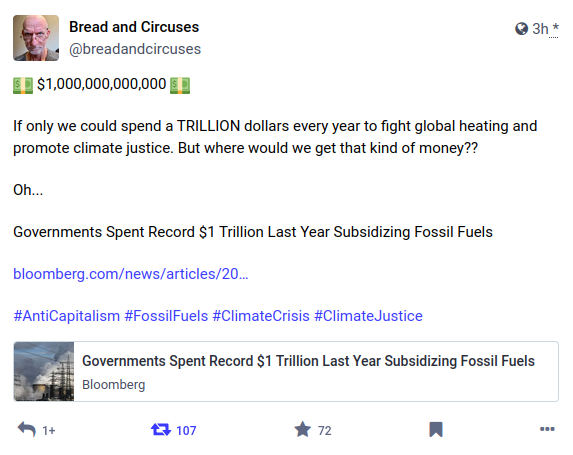
Task: Open the 3h timestamp link
Action: click(x=540, y=29)
